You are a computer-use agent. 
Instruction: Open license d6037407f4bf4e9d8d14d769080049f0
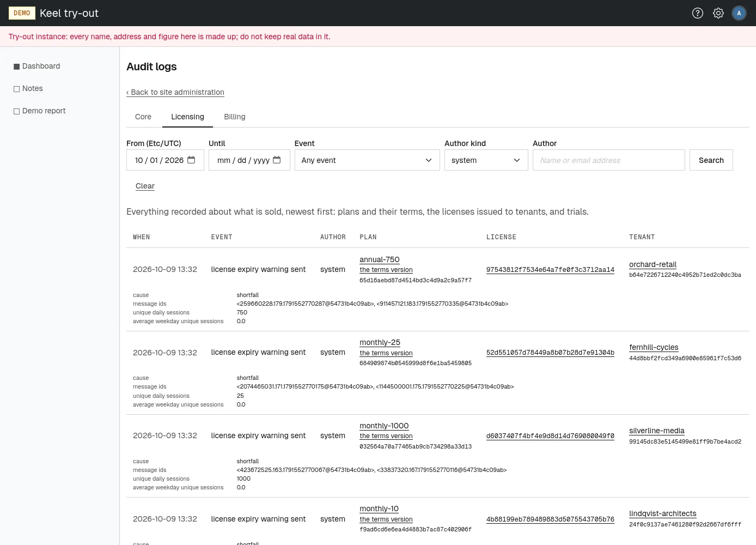coord(550,436)
